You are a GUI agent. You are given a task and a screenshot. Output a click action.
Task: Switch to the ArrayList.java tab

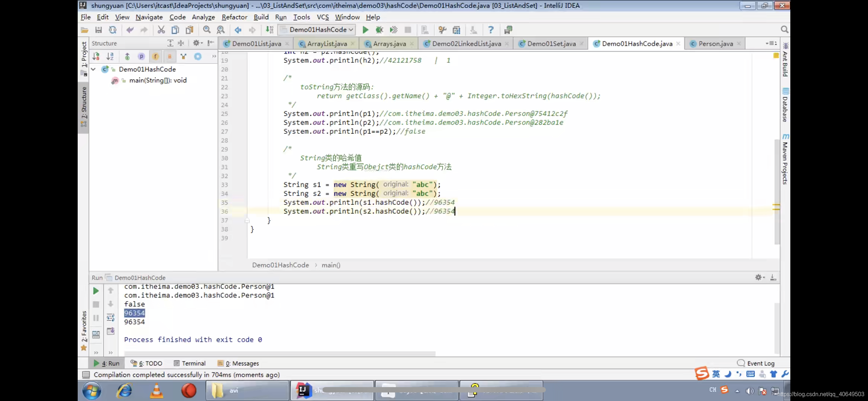point(327,43)
